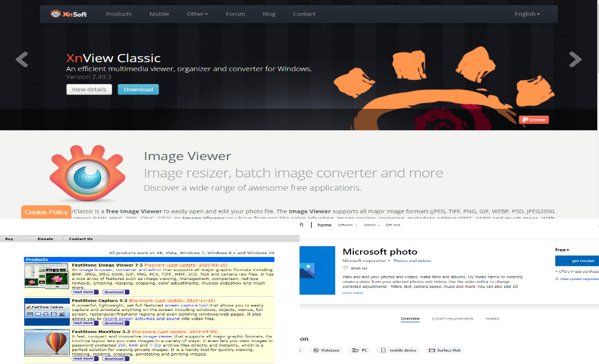
Task: Expand the Other menu in XnSoft navbar
Action: coord(197,14)
